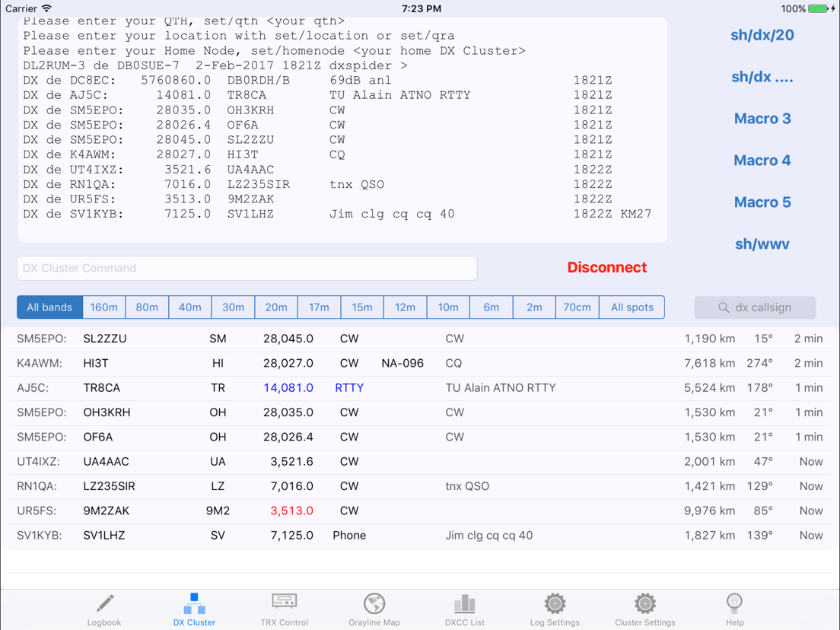Open the Logbook tab
This screenshot has width=840, height=630.
click(104, 609)
